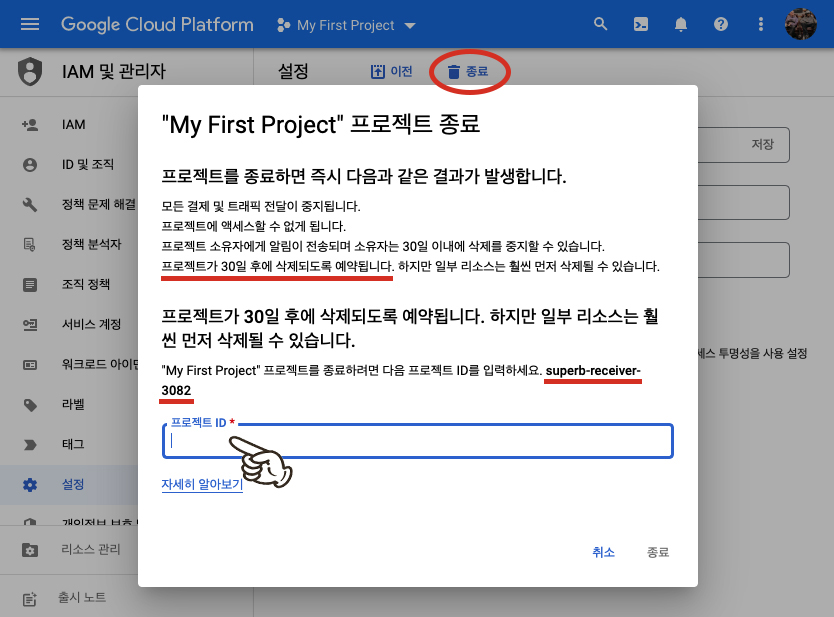Focus the 프로젝트 ID input field
Screen dimensions: 834x617
418,441
